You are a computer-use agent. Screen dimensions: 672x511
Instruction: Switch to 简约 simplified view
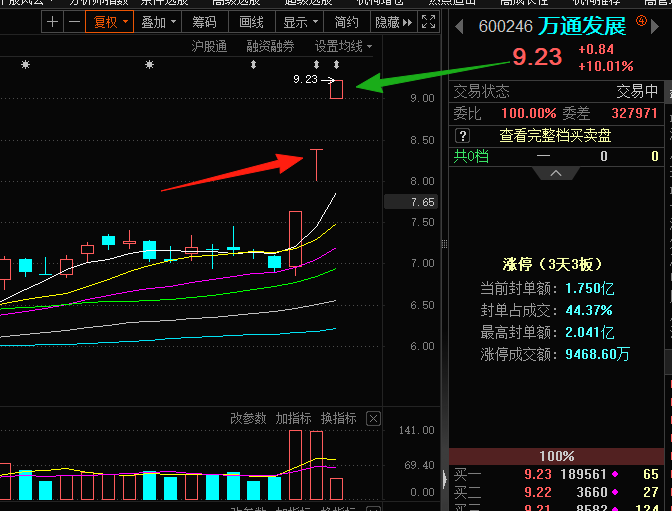tap(346, 22)
